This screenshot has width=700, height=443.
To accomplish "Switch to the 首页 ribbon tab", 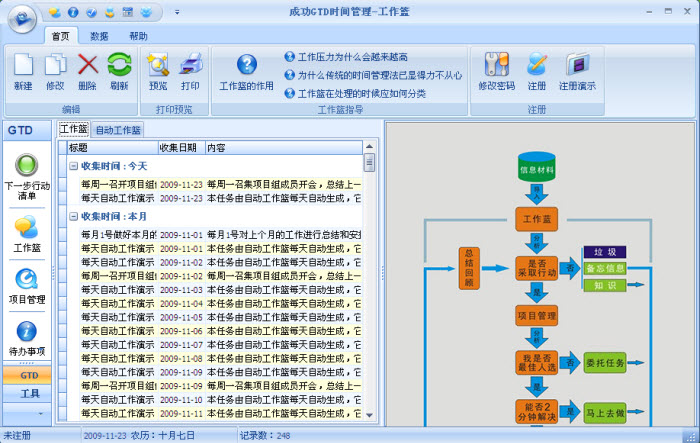I will click(x=61, y=36).
